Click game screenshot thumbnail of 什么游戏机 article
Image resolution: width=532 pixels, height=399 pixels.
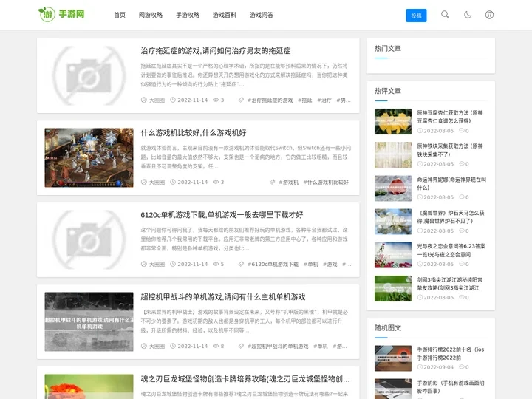click(x=89, y=157)
